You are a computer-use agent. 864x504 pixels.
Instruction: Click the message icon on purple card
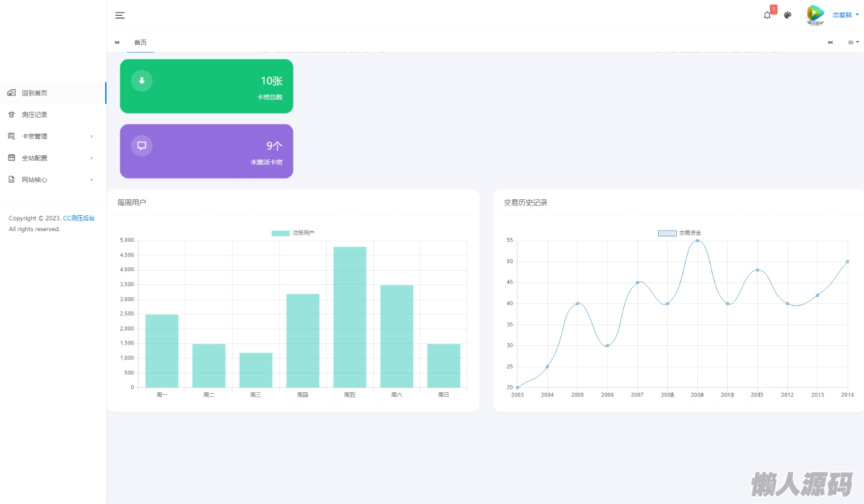(142, 146)
